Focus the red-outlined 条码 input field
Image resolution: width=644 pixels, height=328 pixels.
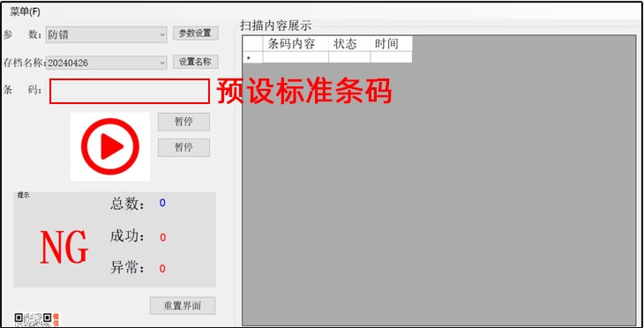tap(130, 91)
